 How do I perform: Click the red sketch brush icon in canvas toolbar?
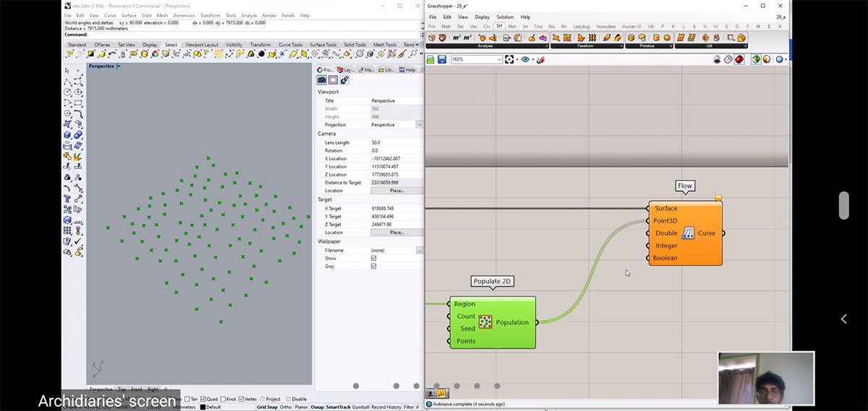(x=540, y=59)
